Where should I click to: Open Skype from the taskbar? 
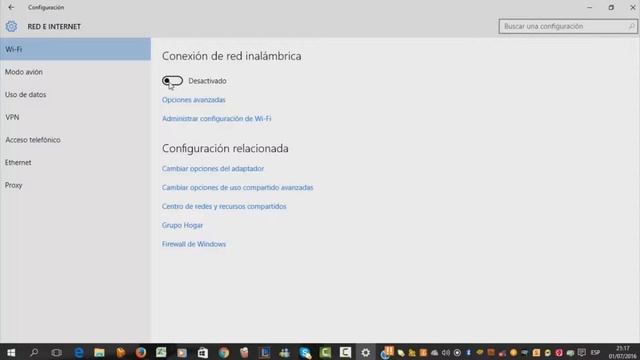(x=305, y=352)
